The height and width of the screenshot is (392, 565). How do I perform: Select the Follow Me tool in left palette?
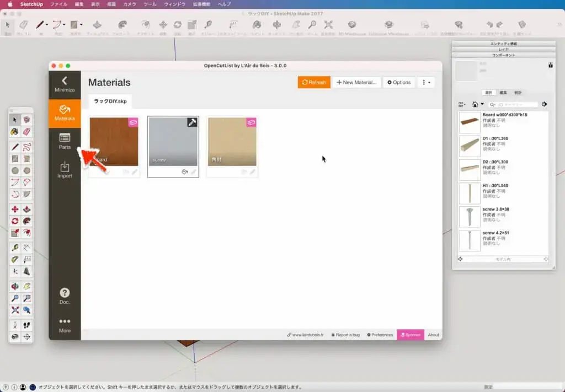coord(26,221)
